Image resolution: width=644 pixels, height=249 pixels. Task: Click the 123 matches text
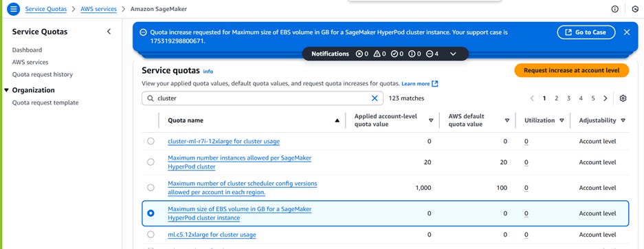pos(406,98)
